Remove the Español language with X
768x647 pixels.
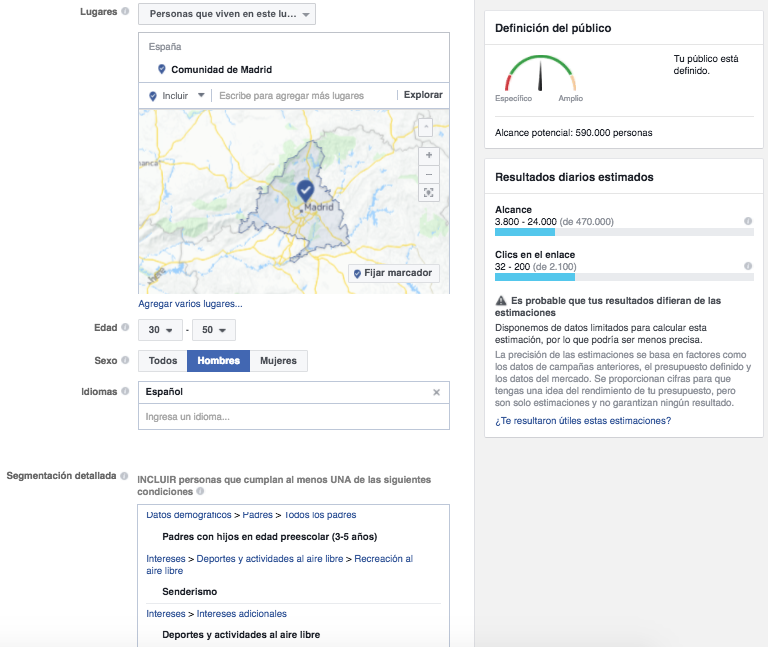tap(436, 393)
